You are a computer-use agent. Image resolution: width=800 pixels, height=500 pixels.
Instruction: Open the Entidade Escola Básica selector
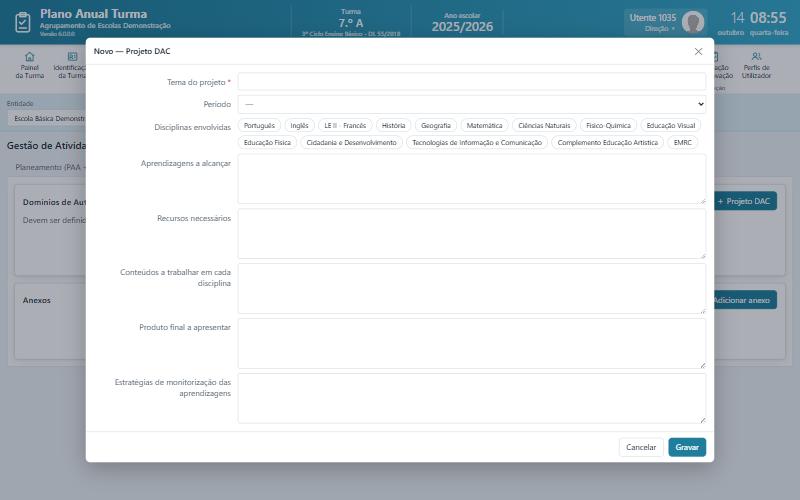tap(48, 118)
